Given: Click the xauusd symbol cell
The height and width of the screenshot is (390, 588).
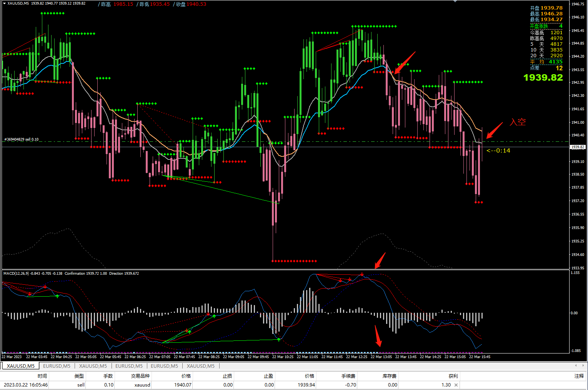Looking at the screenshot, I should 142,385.
